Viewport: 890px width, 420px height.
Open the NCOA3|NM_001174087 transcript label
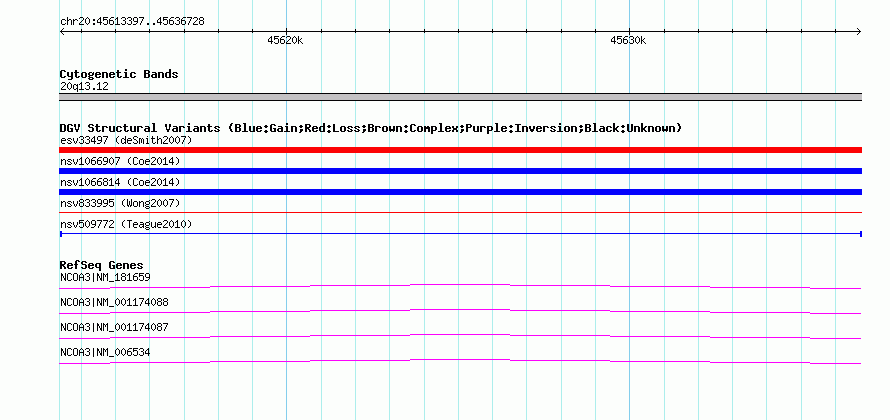click(114, 327)
